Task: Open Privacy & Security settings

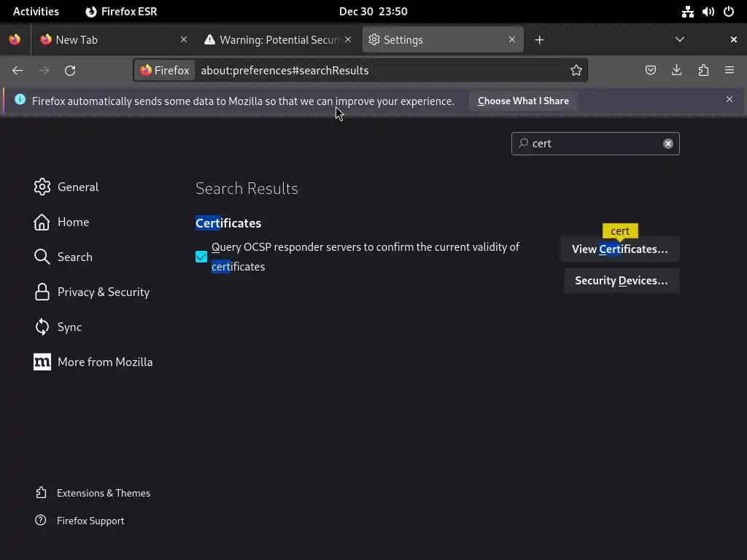Action: tap(103, 292)
